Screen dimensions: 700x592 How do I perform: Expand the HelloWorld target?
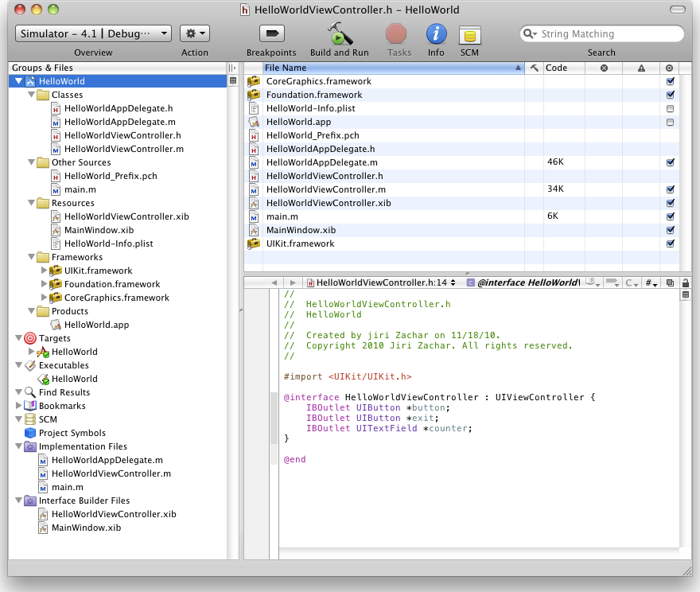(x=31, y=352)
